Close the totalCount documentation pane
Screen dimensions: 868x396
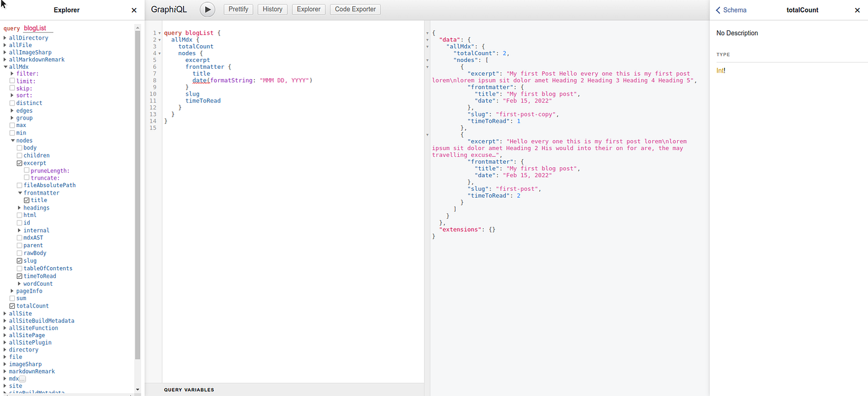857,10
